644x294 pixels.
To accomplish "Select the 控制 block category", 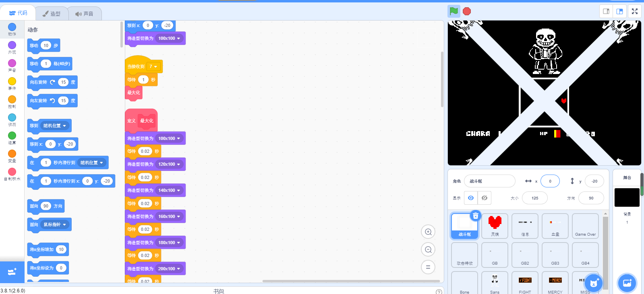I will tap(12, 102).
